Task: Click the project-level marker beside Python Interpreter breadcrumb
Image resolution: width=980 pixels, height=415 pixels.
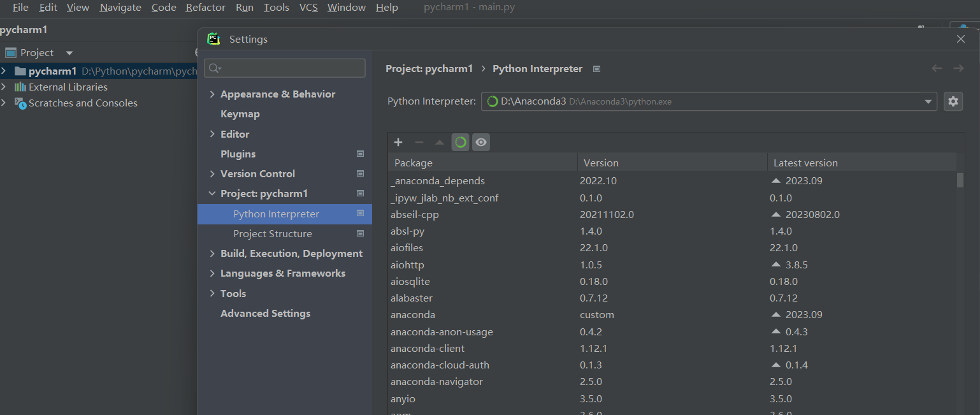Action: coord(596,69)
